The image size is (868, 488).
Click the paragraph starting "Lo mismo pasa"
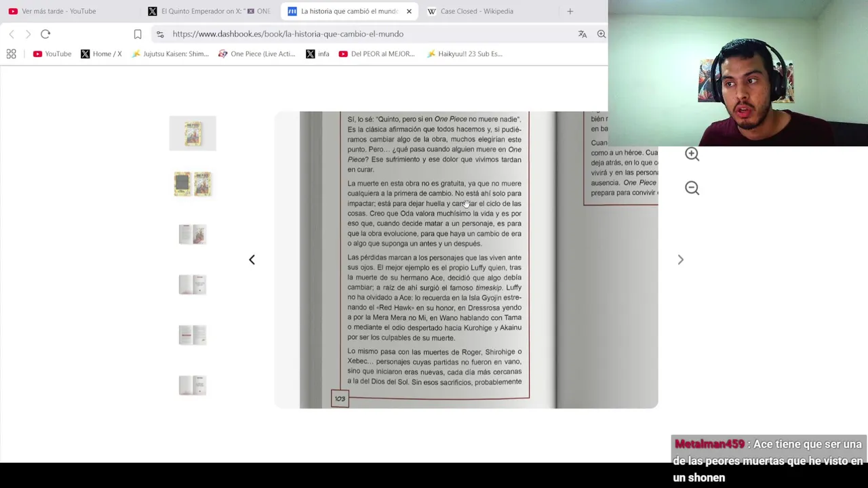coord(435,367)
